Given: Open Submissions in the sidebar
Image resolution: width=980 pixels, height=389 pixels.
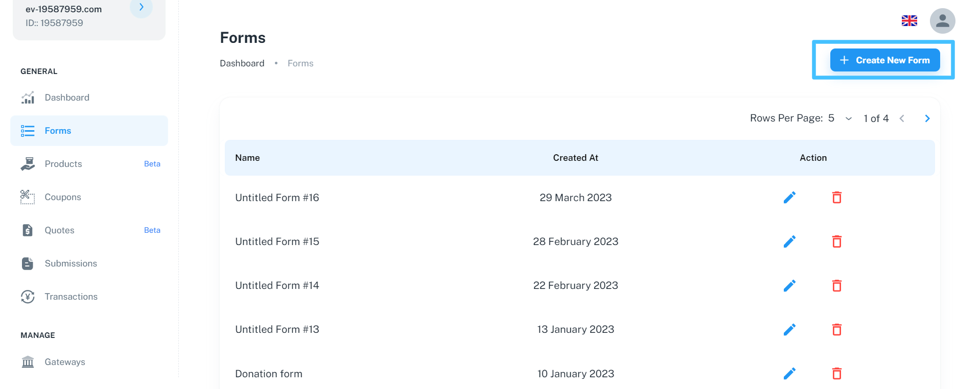Looking at the screenshot, I should (89, 263).
